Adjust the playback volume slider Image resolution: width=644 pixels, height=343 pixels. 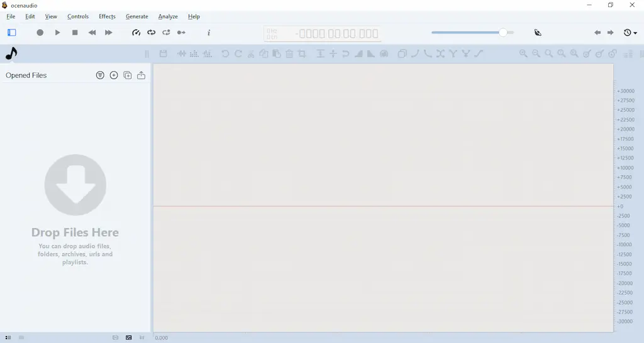(x=472, y=33)
